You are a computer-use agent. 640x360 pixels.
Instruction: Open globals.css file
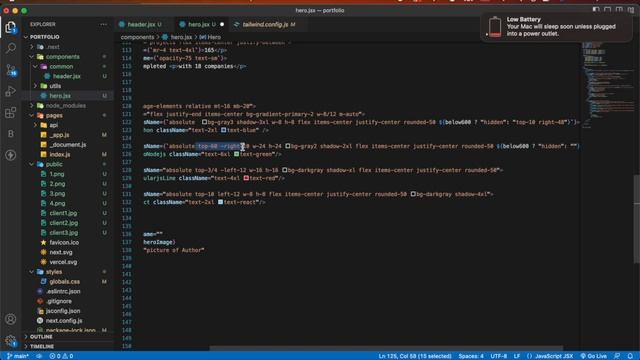coord(64,282)
